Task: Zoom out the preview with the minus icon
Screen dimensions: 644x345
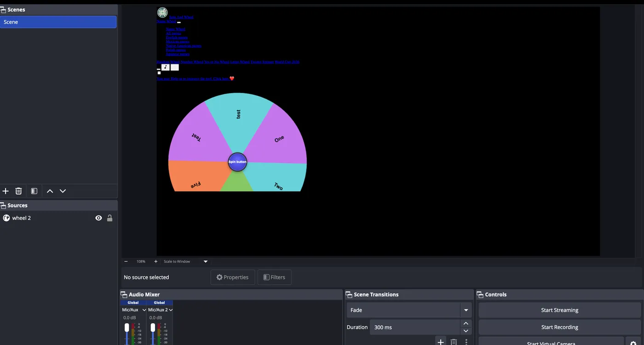Action: [x=126, y=261]
